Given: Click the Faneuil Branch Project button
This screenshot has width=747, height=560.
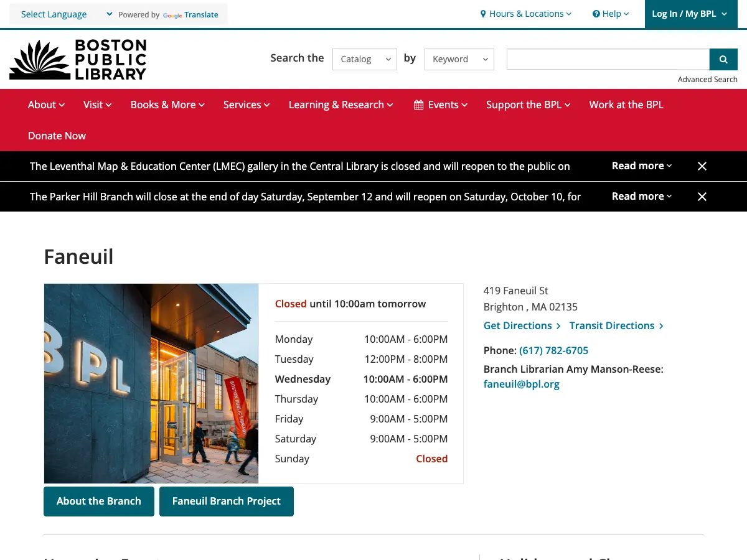Looking at the screenshot, I should [227, 502].
